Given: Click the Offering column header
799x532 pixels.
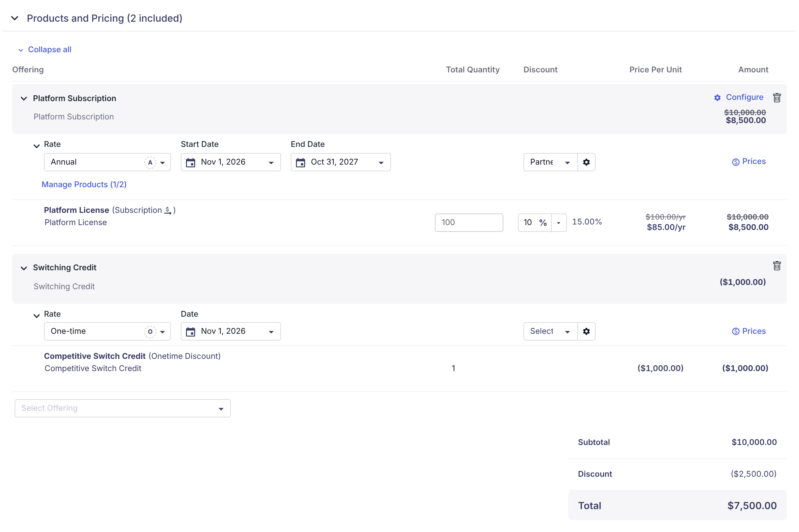Looking at the screenshot, I should [28, 70].
